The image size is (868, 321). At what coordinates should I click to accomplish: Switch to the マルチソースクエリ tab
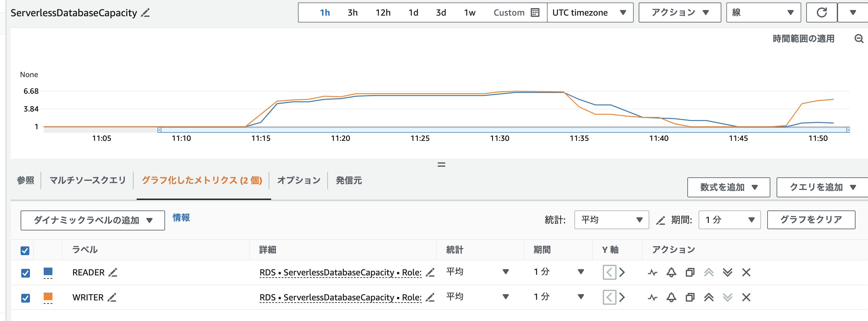(88, 180)
